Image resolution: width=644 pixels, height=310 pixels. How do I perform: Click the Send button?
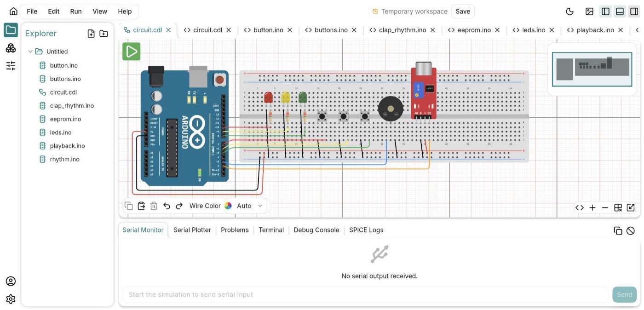coord(624,294)
